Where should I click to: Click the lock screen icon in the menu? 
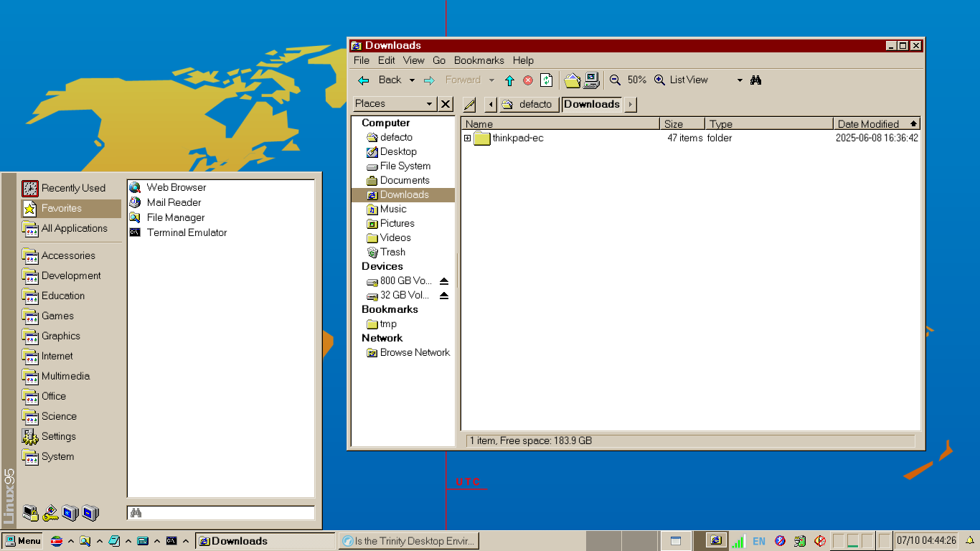pos(30,513)
